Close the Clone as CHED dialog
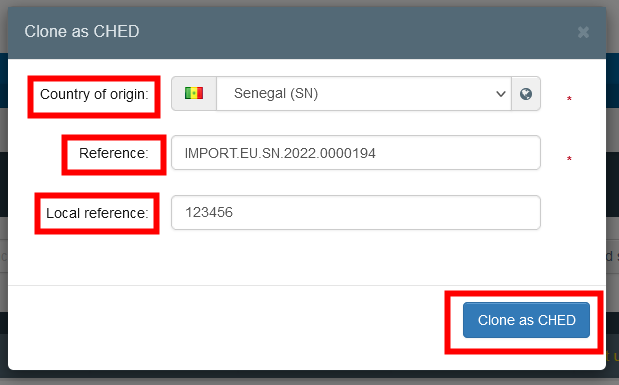 pyautogui.click(x=583, y=32)
